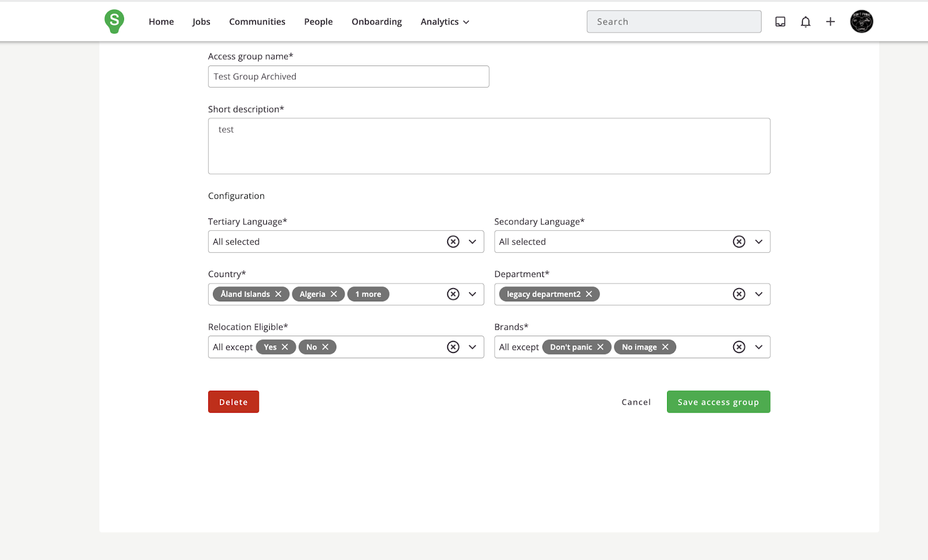The image size is (928, 560).
Task: Expand the Relocation Eligible dropdown
Action: 473,347
